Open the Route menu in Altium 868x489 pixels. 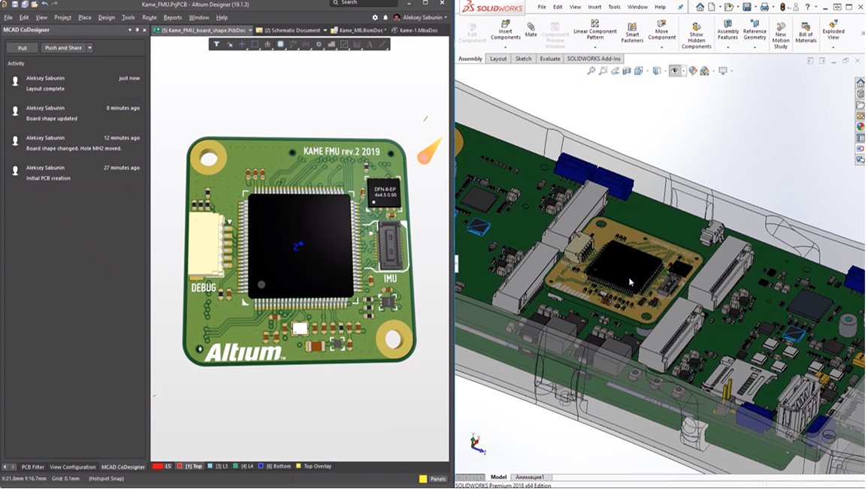[x=150, y=17]
